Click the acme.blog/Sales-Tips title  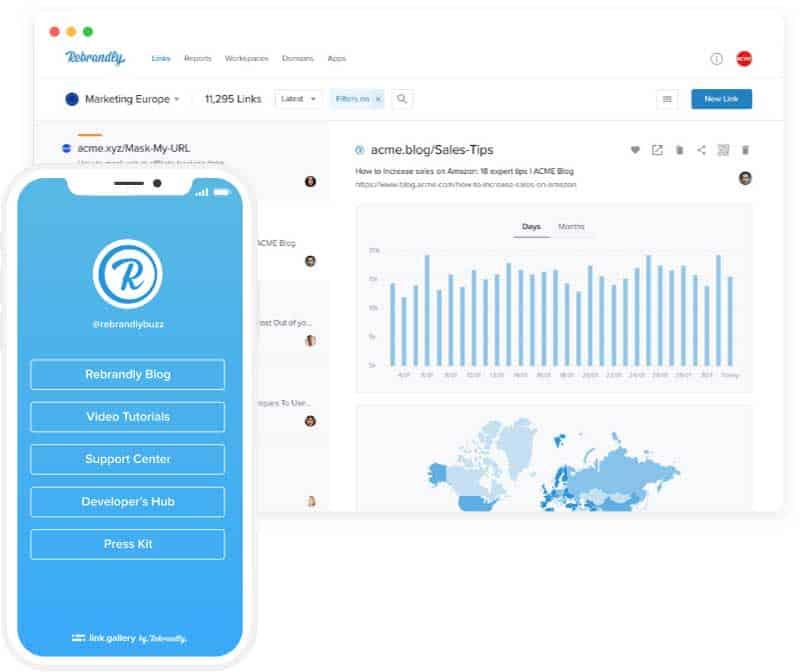(x=432, y=150)
